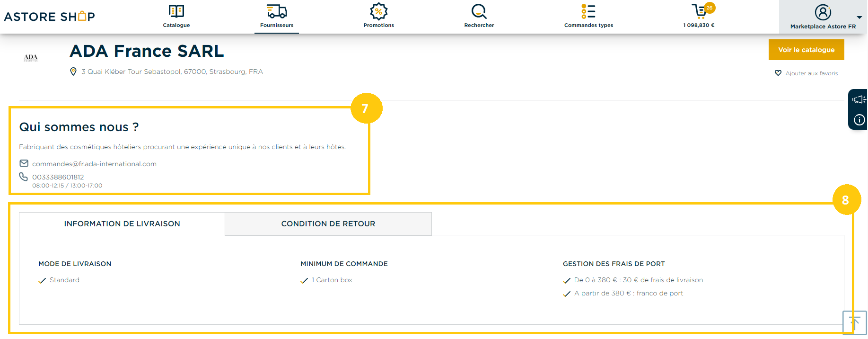Click the opening hours 08:00-12:15 text
Image resolution: width=868 pixels, height=339 pixels.
pos(67,186)
